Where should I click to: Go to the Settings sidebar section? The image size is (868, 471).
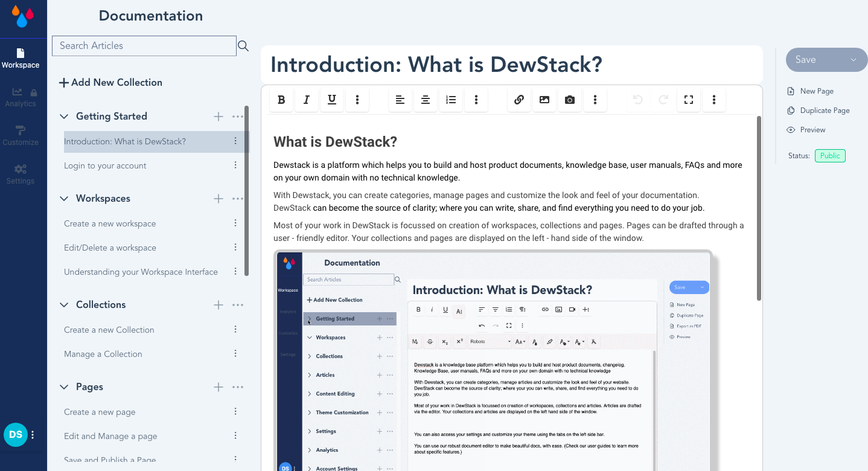pos(21,175)
